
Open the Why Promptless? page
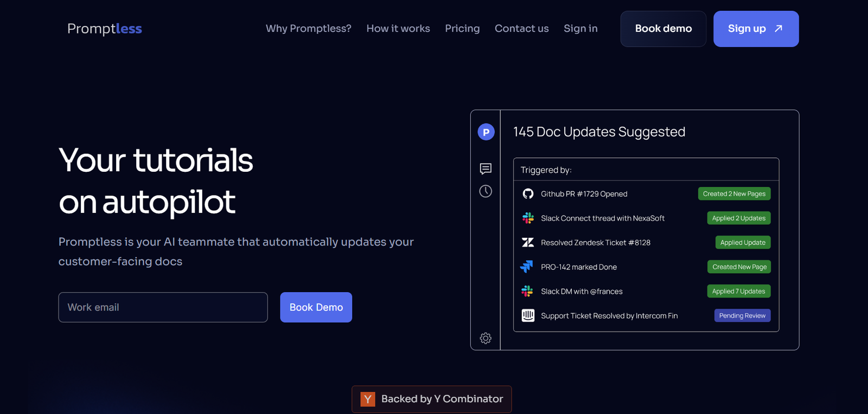coord(308,29)
